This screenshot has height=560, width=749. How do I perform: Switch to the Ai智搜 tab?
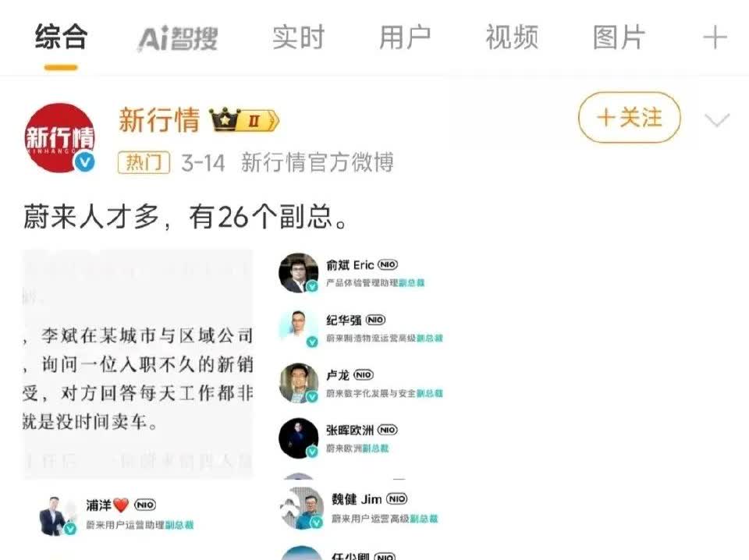(178, 38)
